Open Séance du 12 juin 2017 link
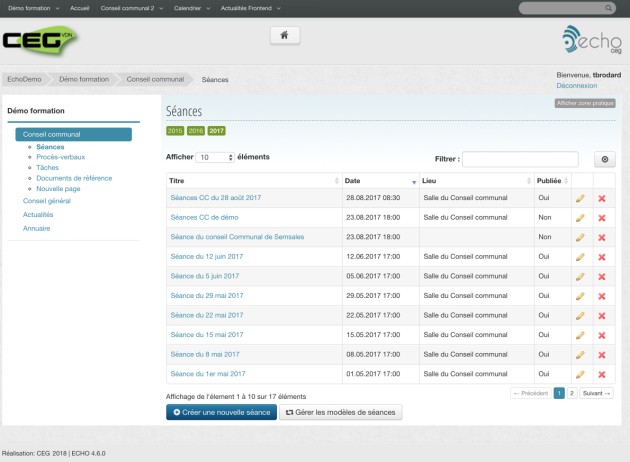Image resolution: width=630 pixels, height=462 pixels. pyautogui.click(x=207, y=256)
